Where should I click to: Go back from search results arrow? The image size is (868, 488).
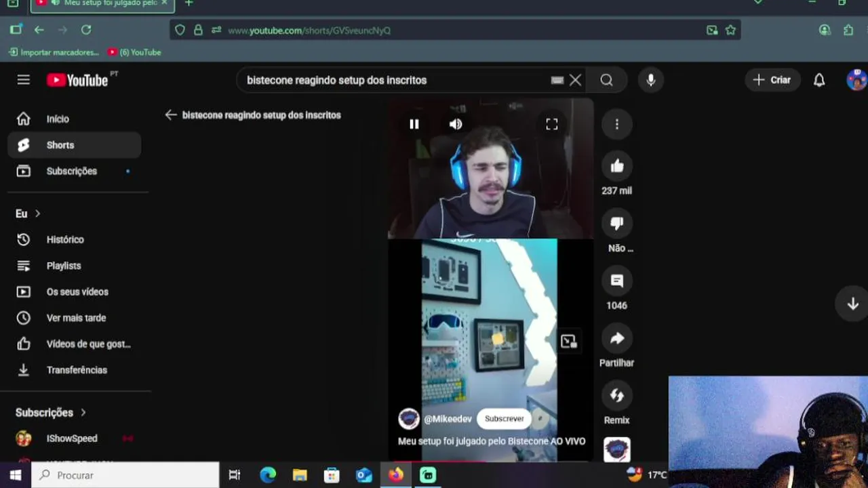[171, 115]
